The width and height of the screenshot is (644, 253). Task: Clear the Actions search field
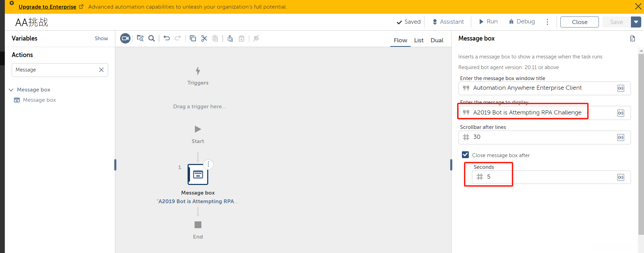(x=101, y=70)
